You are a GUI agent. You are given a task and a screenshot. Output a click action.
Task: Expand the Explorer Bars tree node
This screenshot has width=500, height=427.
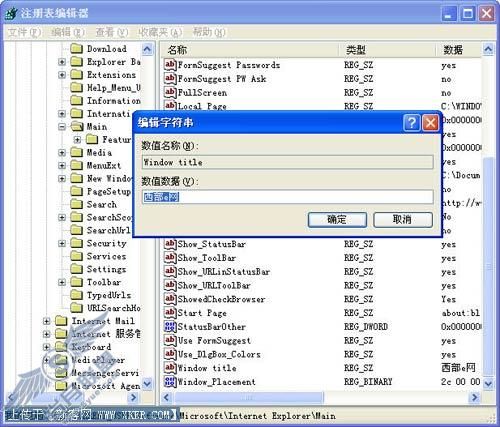tap(62, 62)
